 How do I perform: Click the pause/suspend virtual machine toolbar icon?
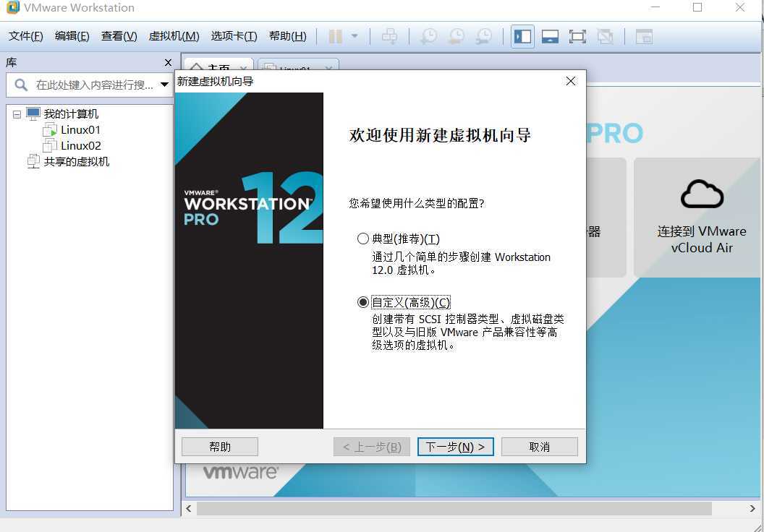pyautogui.click(x=335, y=37)
